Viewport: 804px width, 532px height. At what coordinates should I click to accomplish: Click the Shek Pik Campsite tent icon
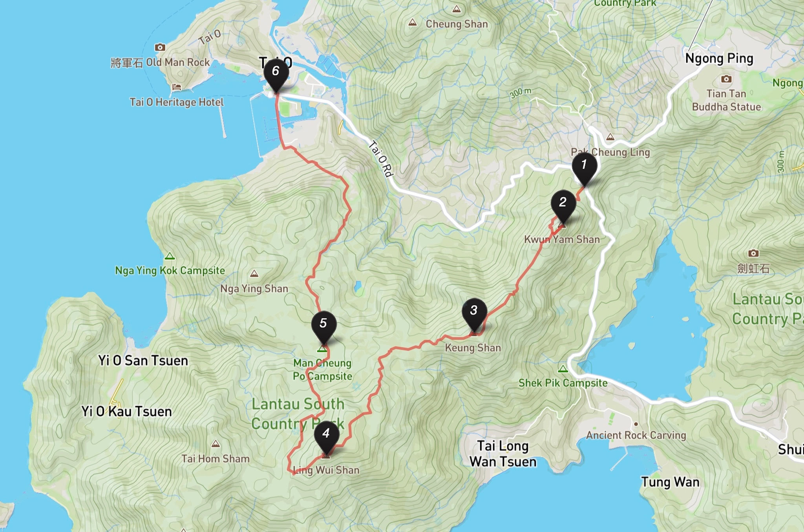563,369
